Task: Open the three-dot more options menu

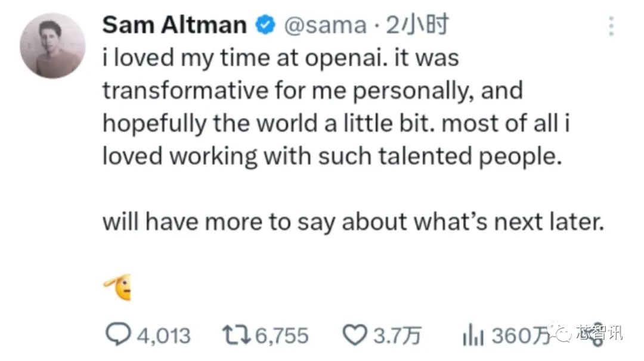Action: [611, 27]
